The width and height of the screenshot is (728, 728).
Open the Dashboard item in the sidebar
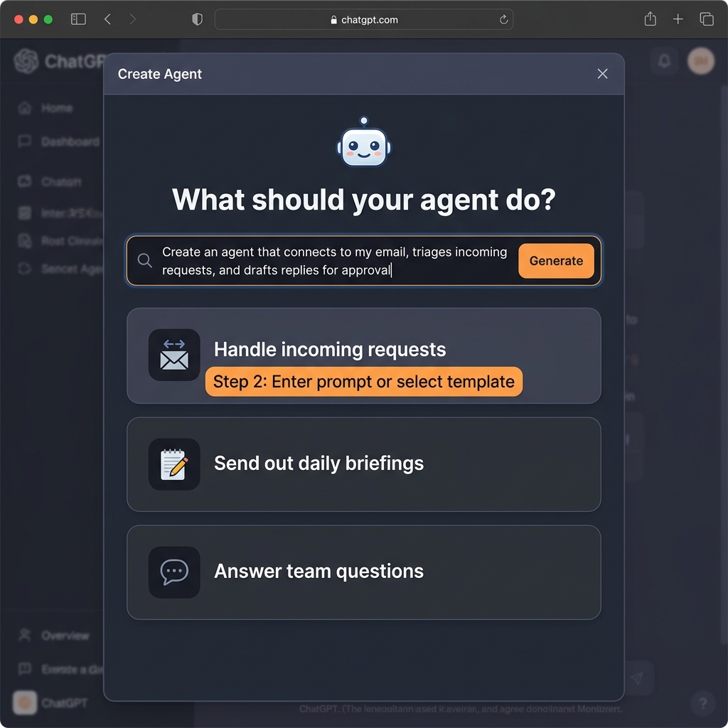coord(58,141)
